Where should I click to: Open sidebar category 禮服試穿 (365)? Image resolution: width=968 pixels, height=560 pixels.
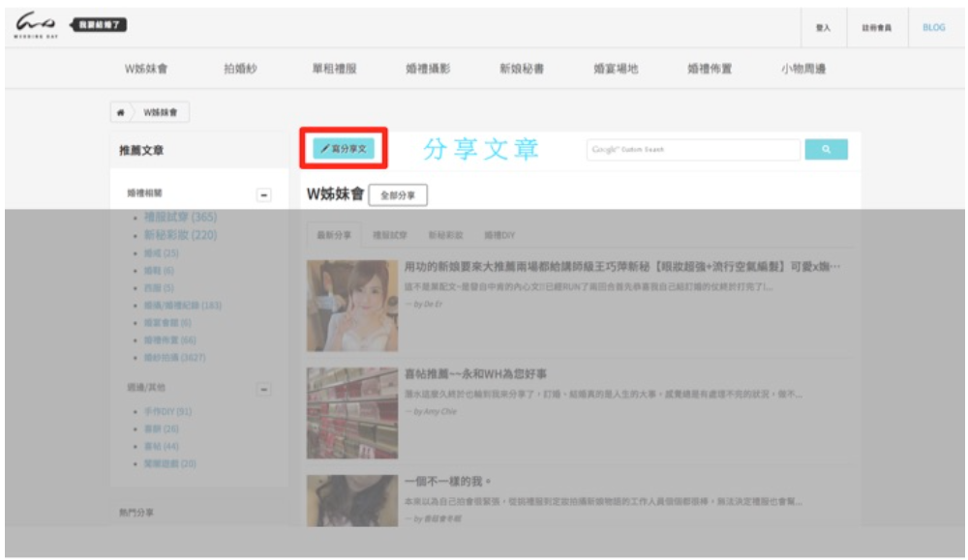(180, 217)
